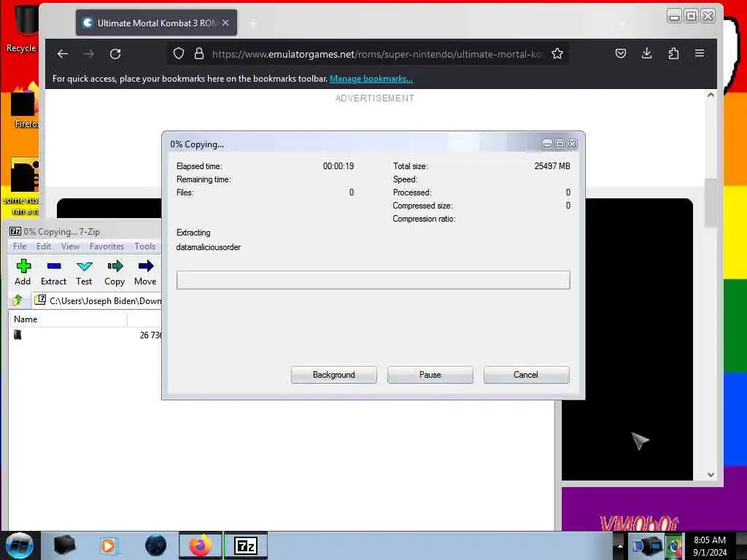Click the Firefox taskbar button
The width and height of the screenshot is (747, 560).
[201, 545]
